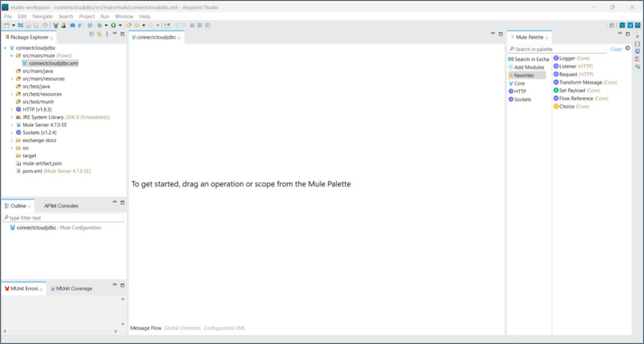Select mule-artifact.json in Package Explorer
Viewport: 644px width, 344px height.
(x=38, y=163)
